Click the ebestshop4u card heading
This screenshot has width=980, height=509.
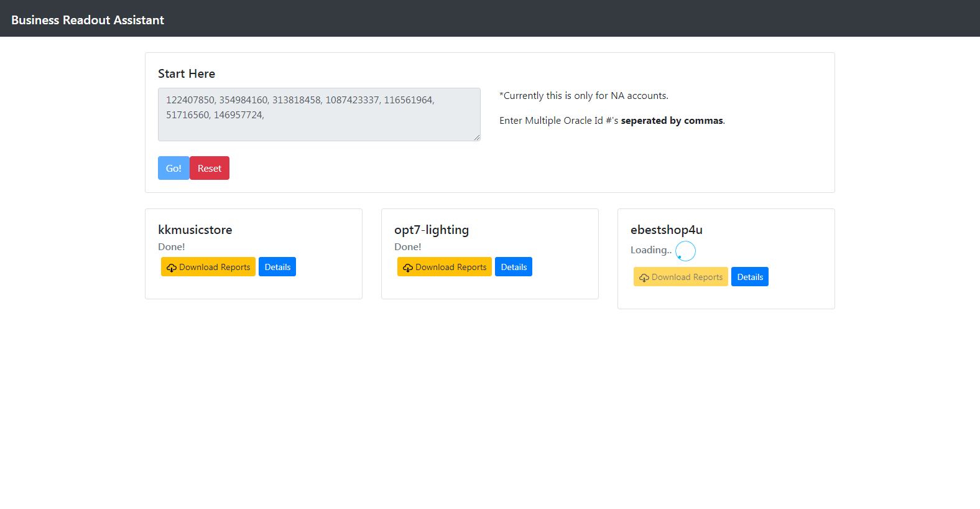(667, 230)
